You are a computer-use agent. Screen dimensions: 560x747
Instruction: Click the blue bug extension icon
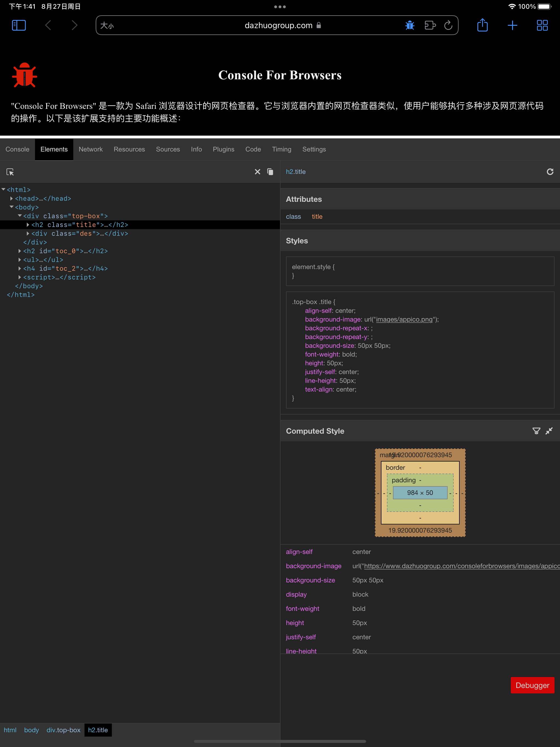click(410, 25)
